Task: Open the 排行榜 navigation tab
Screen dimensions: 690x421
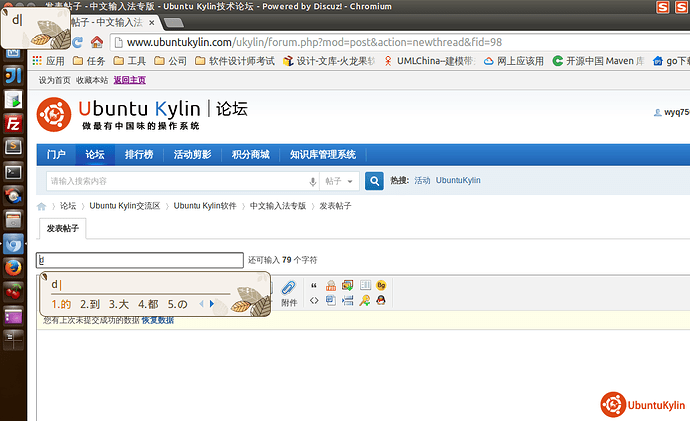Action: pos(139,154)
